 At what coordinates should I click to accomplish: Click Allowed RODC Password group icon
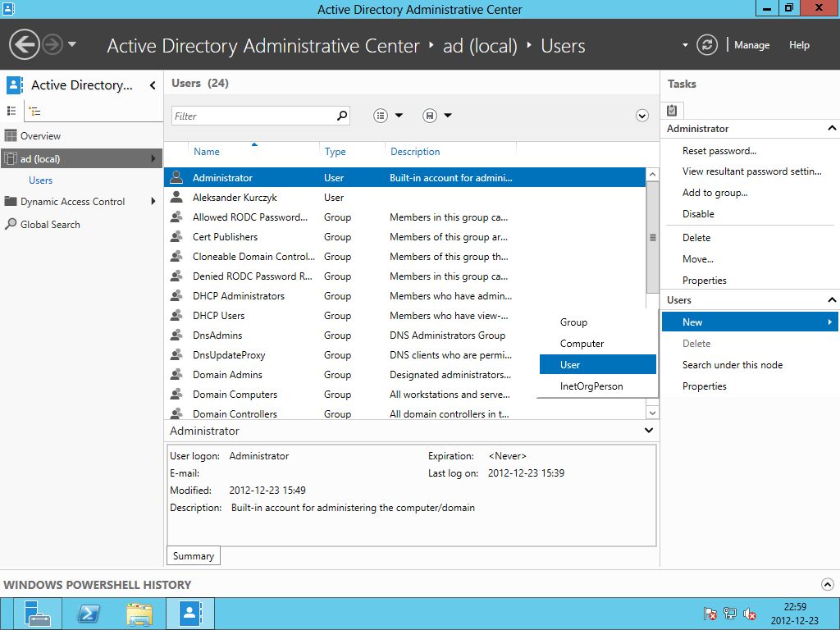tap(176, 217)
